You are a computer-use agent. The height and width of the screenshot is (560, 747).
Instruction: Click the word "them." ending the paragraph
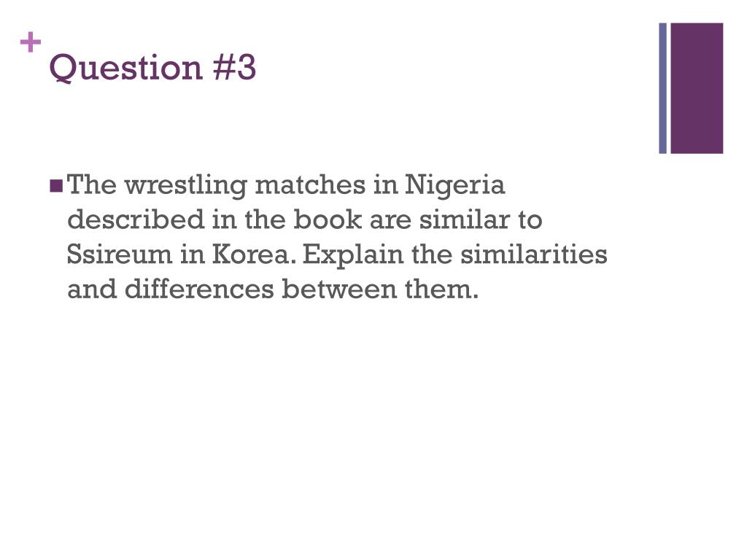442,290
